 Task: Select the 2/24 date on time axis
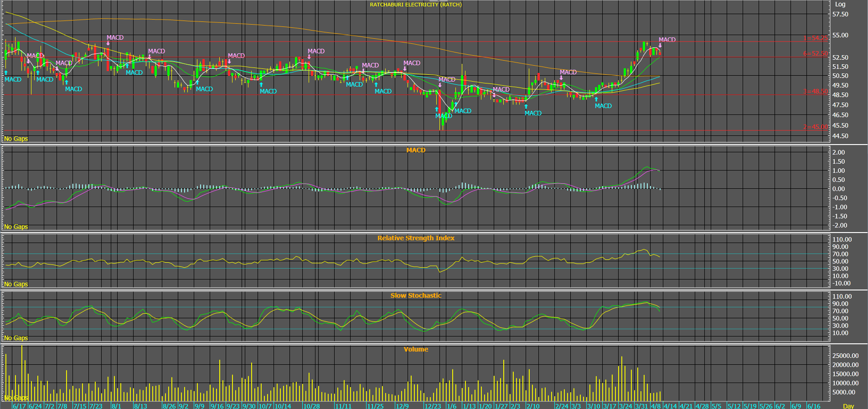tap(562, 406)
